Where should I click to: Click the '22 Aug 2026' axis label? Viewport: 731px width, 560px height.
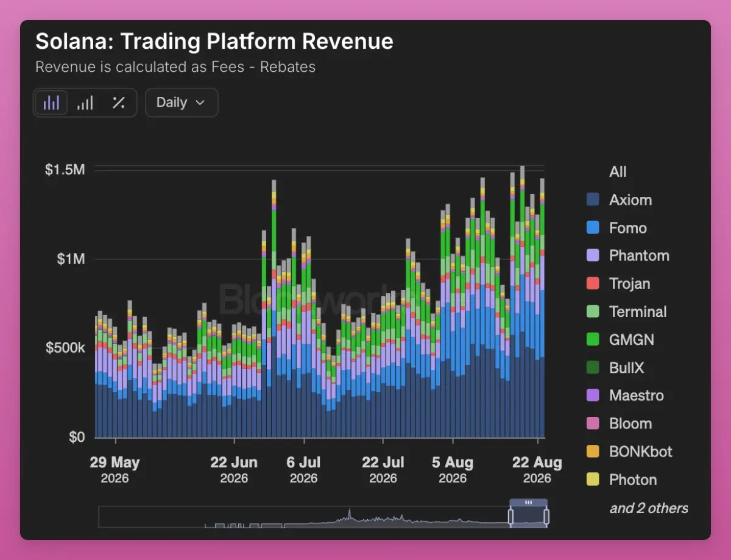point(537,469)
